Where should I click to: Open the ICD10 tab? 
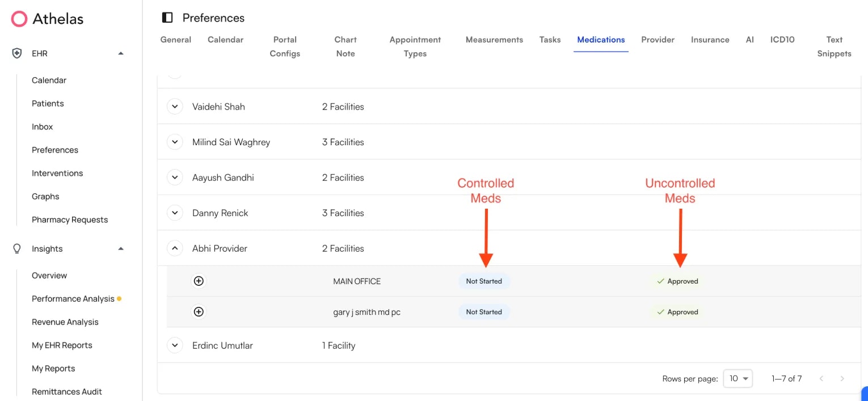pos(782,40)
